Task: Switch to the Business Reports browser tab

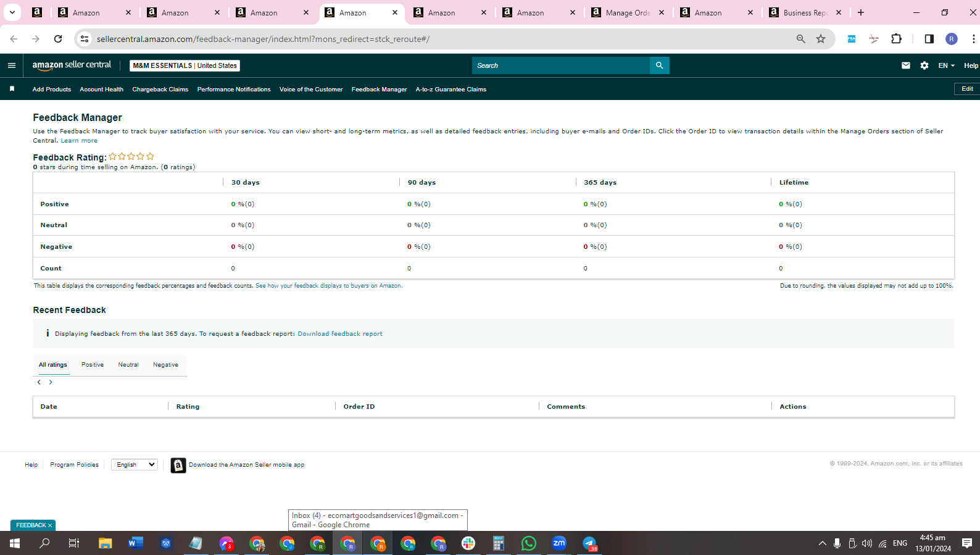Action: 806,12
